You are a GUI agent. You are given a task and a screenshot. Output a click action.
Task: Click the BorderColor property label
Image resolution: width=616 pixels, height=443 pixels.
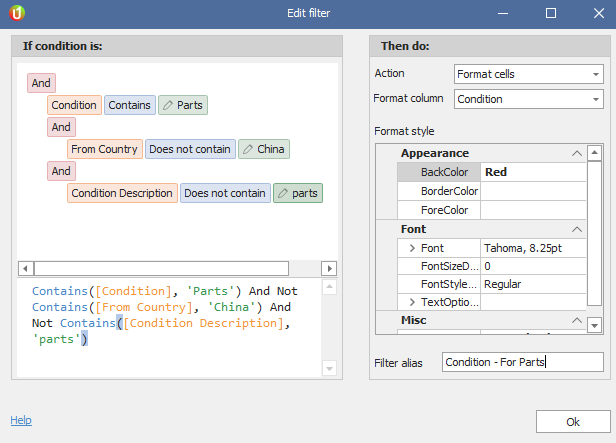tap(449, 191)
